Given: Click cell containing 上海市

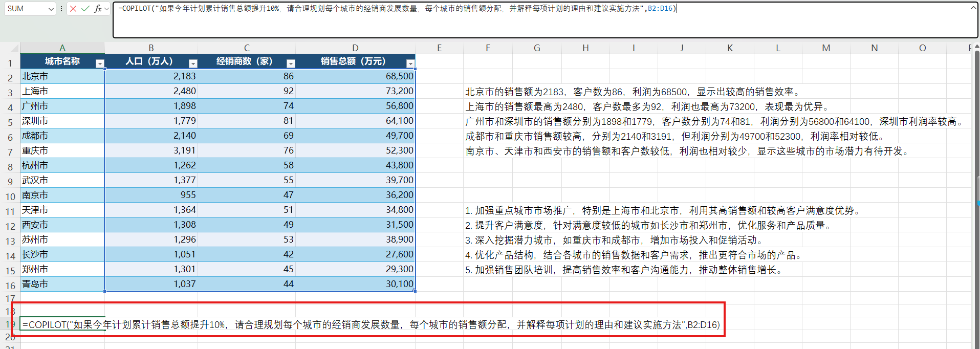Looking at the screenshot, I should point(62,91).
